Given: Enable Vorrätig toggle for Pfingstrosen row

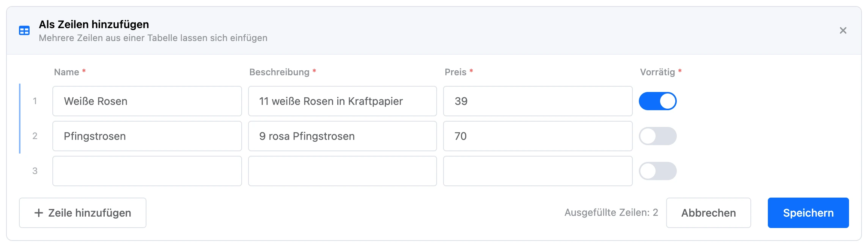Looking at the screenshot, I should coord(657,136).
